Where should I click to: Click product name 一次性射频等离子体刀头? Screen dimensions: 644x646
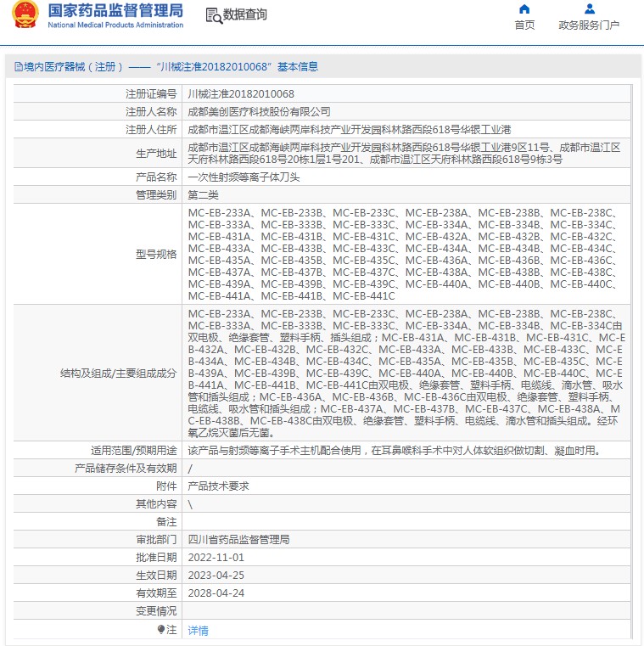point(244,177)
